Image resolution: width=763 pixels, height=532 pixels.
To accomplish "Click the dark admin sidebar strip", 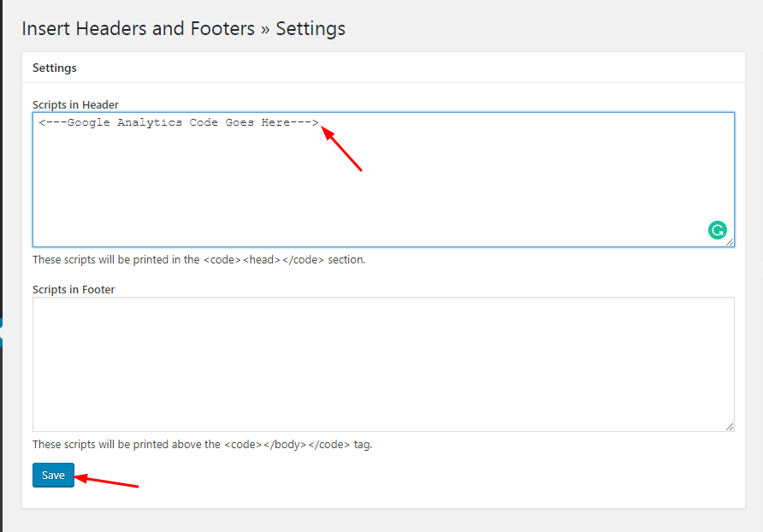I will pyautogui.click(x=2, y=171).
